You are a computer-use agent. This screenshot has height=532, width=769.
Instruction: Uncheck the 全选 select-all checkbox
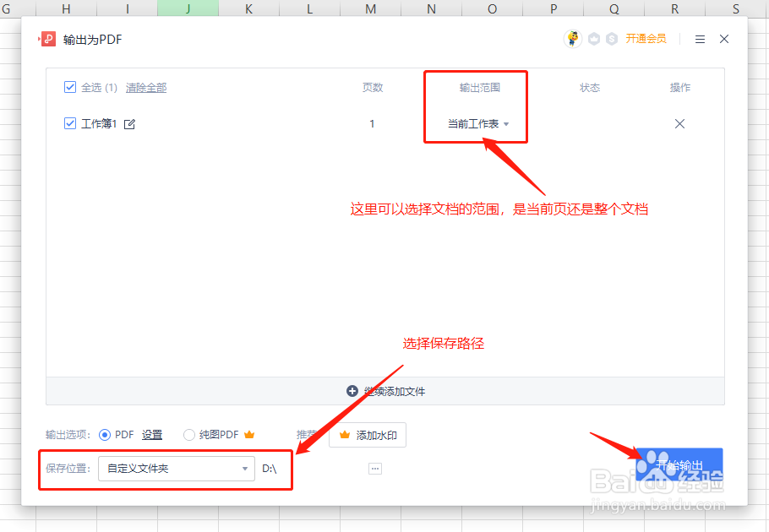(69, 87)
